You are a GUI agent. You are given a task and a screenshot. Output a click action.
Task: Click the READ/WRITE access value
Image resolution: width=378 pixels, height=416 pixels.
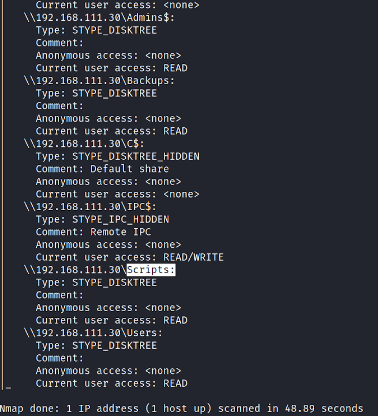pyautogui.click(x=193, y=257)
